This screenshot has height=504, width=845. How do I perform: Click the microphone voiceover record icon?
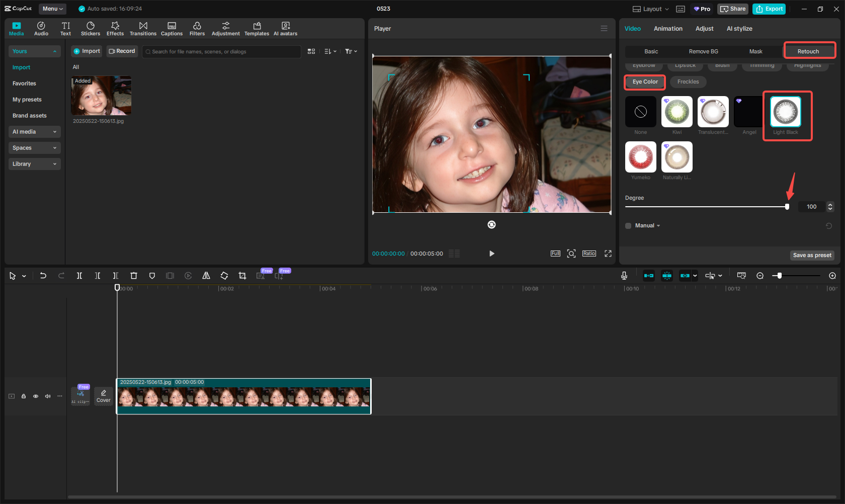[x=624, y=276]
